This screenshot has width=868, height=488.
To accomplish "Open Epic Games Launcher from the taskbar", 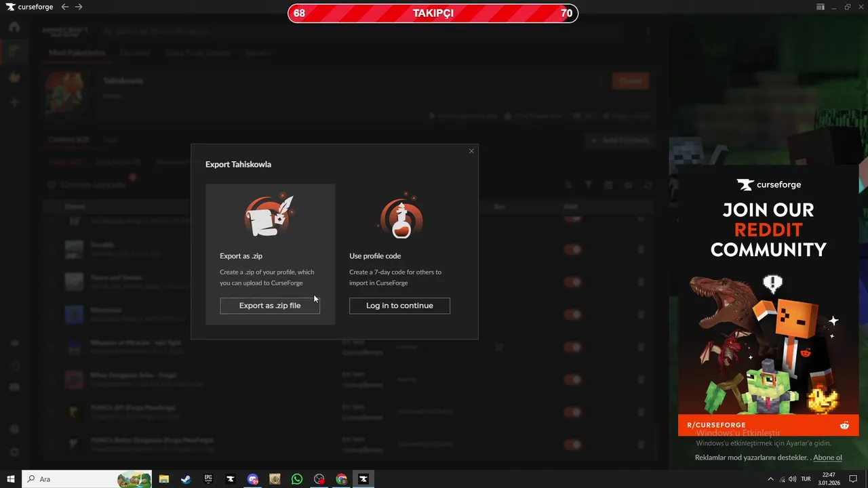I will [208, 479].
